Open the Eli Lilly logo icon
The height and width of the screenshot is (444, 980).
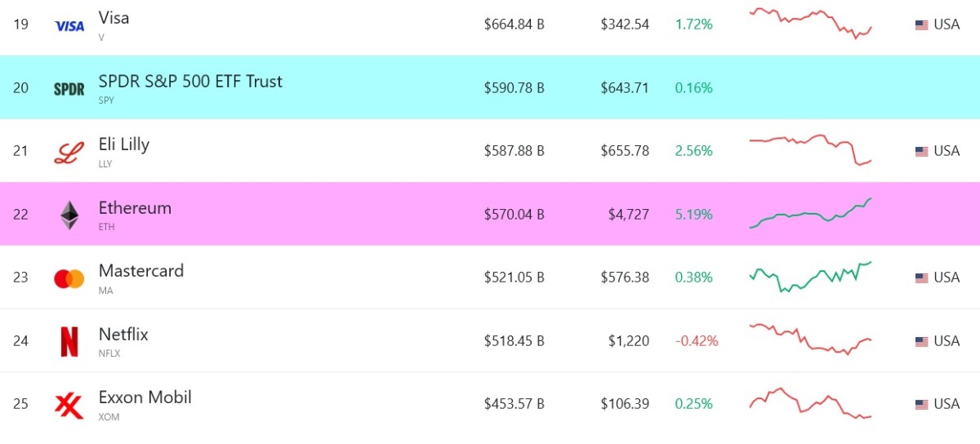69,152
